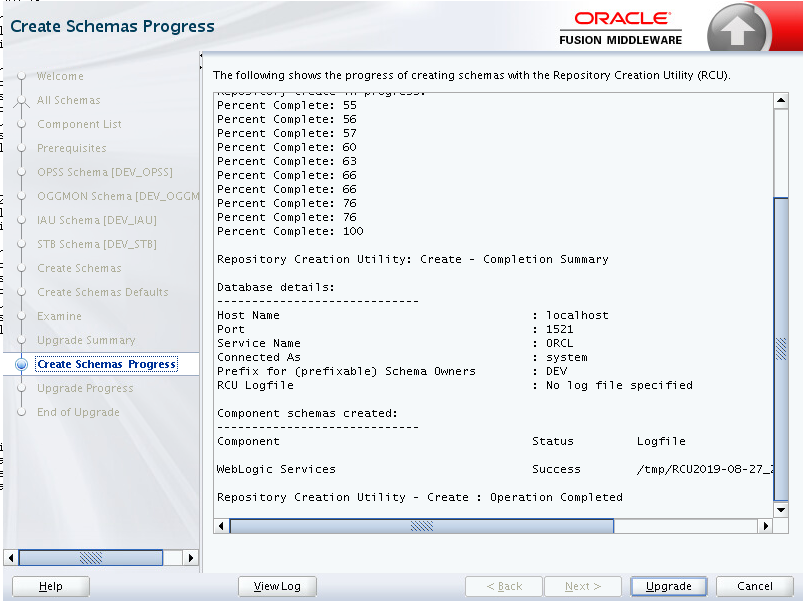Click the Oracle upgrade arrow logo icon
This screenshot has height=603, width=806.
point(738,29)
